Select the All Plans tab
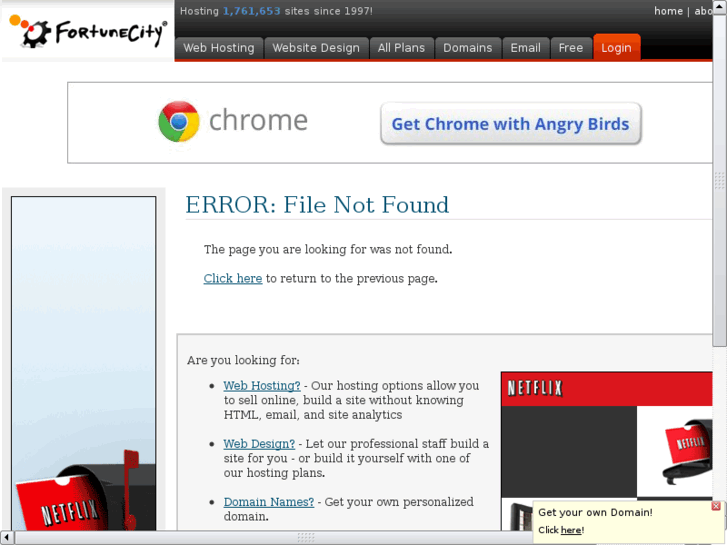The width and height of the screenshot is (727, 545). [x=402, y=48]
